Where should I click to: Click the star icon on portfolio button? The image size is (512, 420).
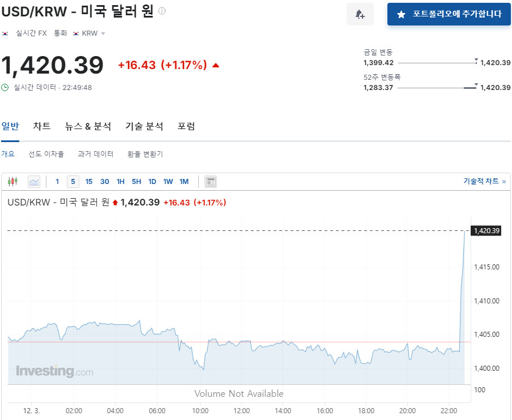402,14
